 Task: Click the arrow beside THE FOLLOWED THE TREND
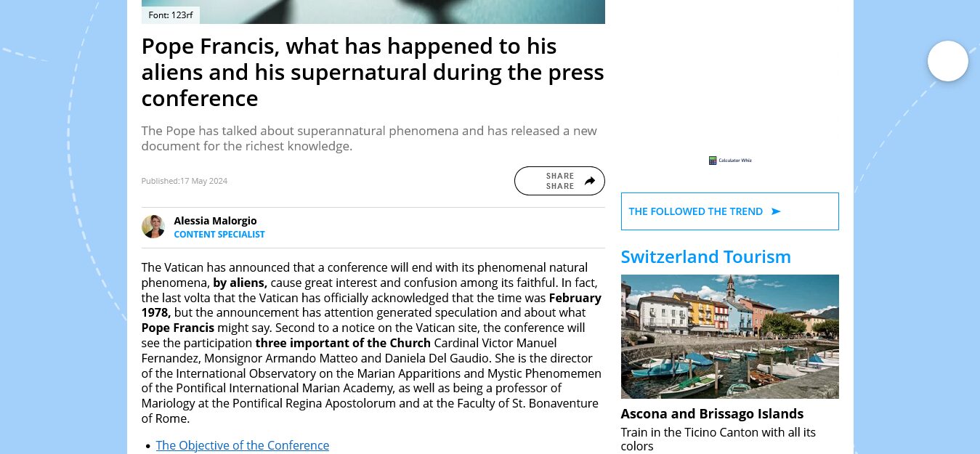776,211
